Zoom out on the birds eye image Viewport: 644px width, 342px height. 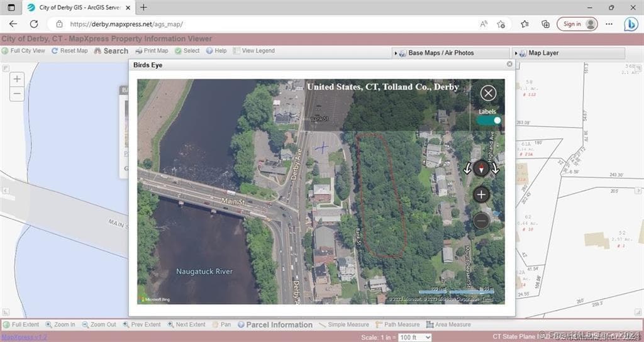pos(481,220)
